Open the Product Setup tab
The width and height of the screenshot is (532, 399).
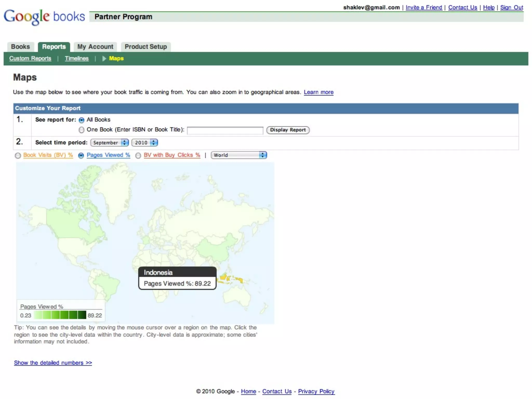pyautogui.click(x=146, y=47)
